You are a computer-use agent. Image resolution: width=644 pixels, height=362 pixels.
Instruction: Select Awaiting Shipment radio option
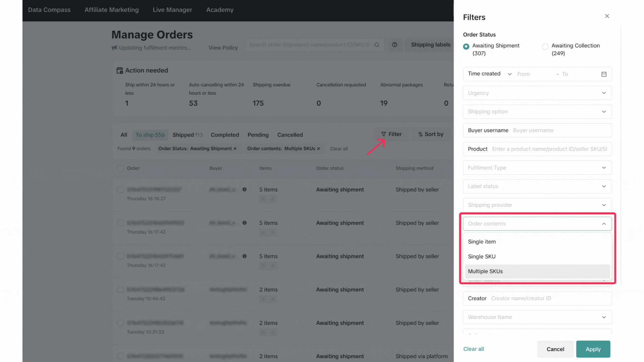[466, 47]
